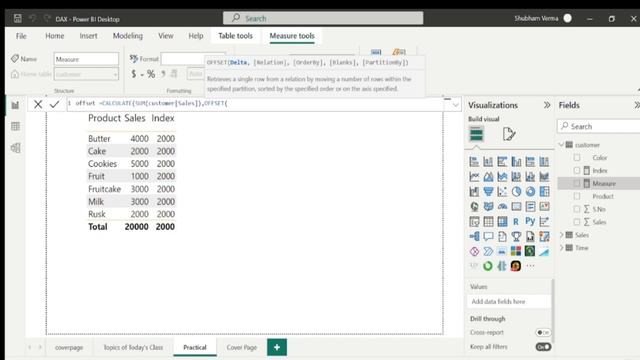Select the KPI visual

(x=544, y=207)
